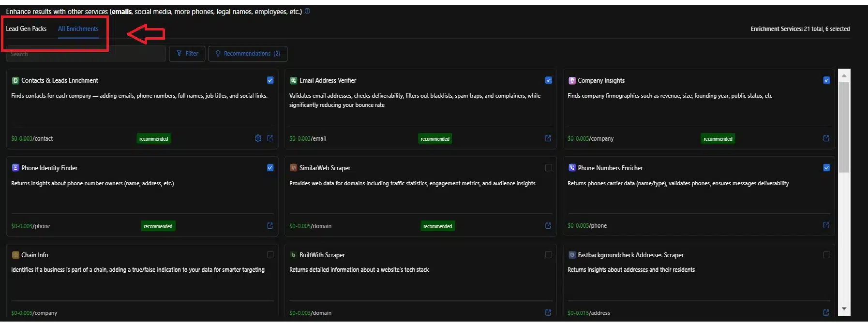Open external link for Phone Numbers Enricher
The image size is (868, 323).
pyautogui.click(x=826, y=225)
